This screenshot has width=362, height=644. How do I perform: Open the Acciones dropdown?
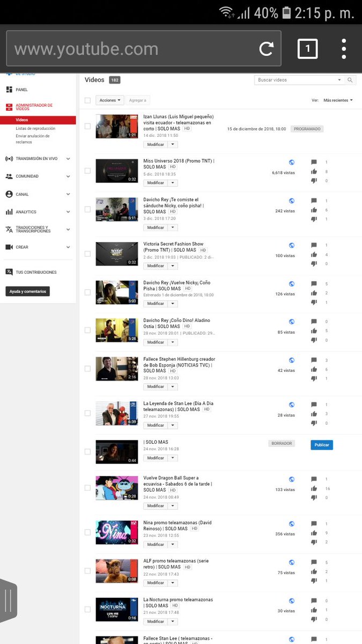110,100
